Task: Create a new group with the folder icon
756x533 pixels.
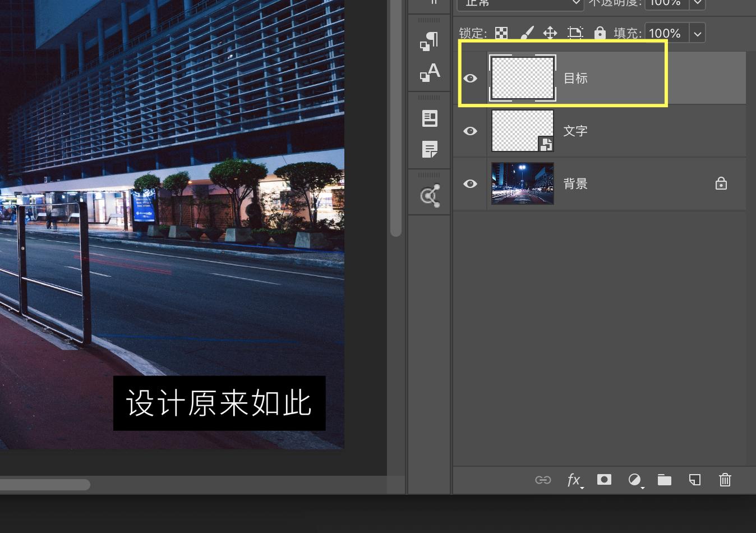Action: click(x=665, y=480)
